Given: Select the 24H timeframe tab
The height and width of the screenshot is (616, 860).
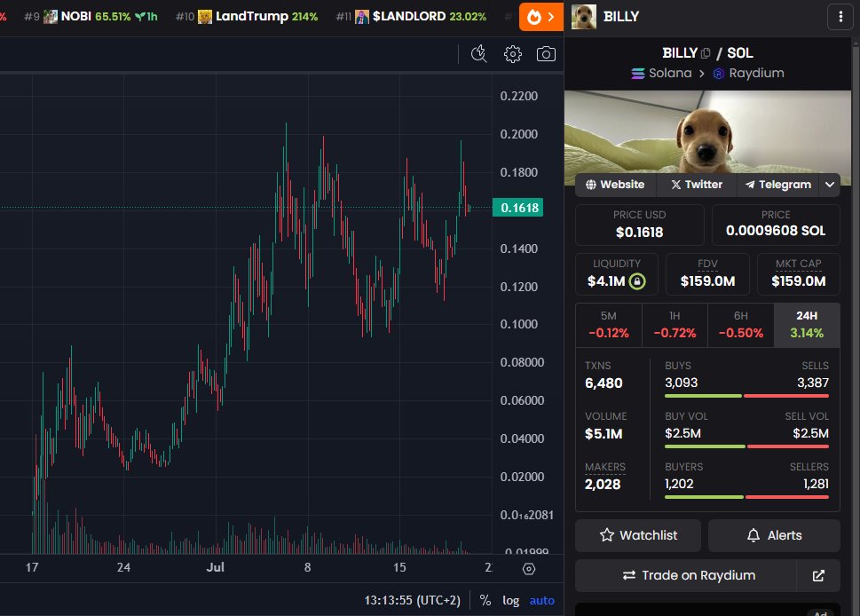Looking at the screenshot, I should pyautogui.click(x=807, y=325).
